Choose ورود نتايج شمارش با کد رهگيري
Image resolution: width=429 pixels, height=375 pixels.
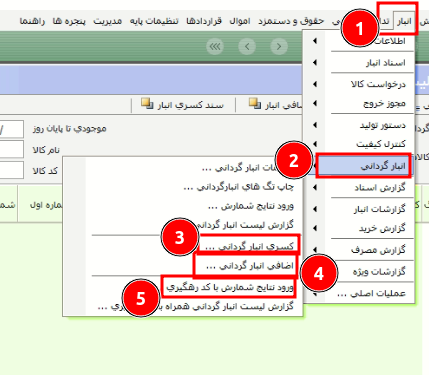pyautogui.click(x=229, y=287)
